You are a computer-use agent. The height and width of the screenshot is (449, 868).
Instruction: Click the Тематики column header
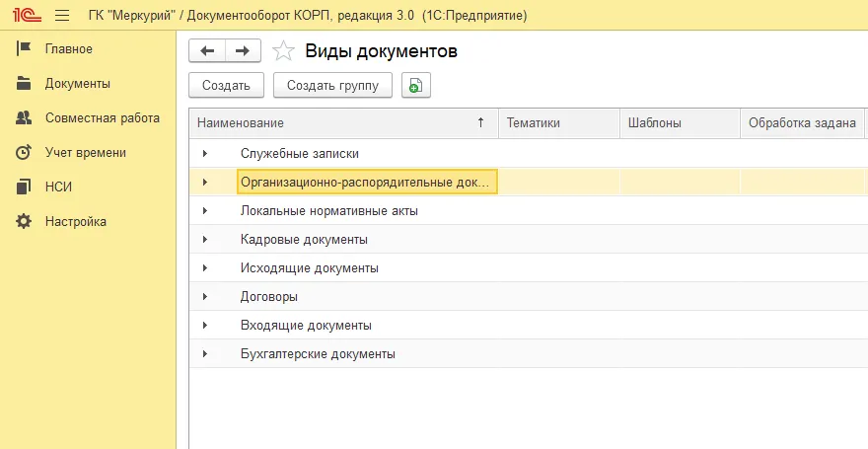click(559, 123)
